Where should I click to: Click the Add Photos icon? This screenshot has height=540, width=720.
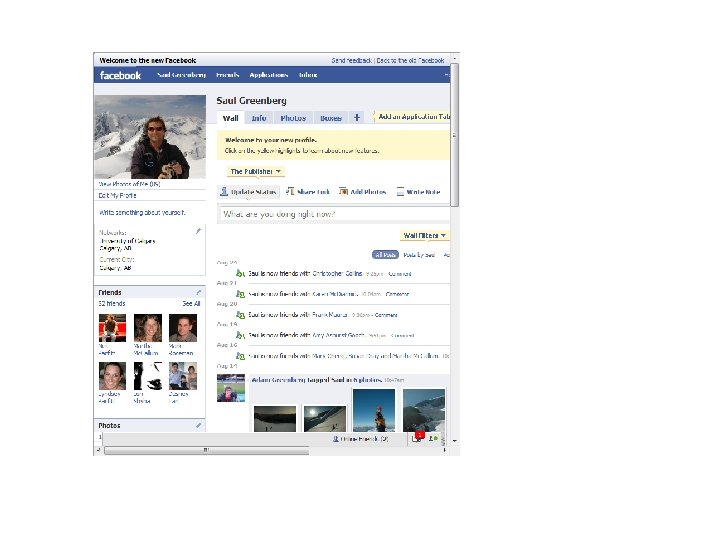point(343,191)
